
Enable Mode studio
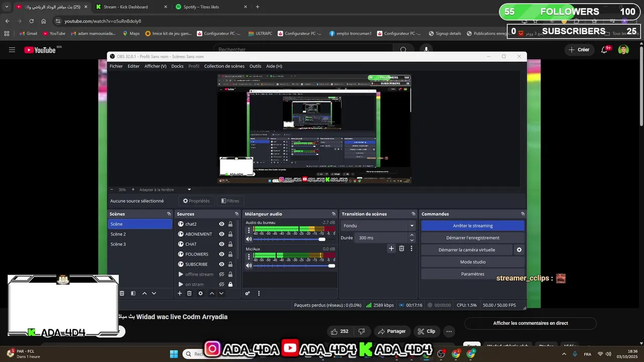(473, 262)
